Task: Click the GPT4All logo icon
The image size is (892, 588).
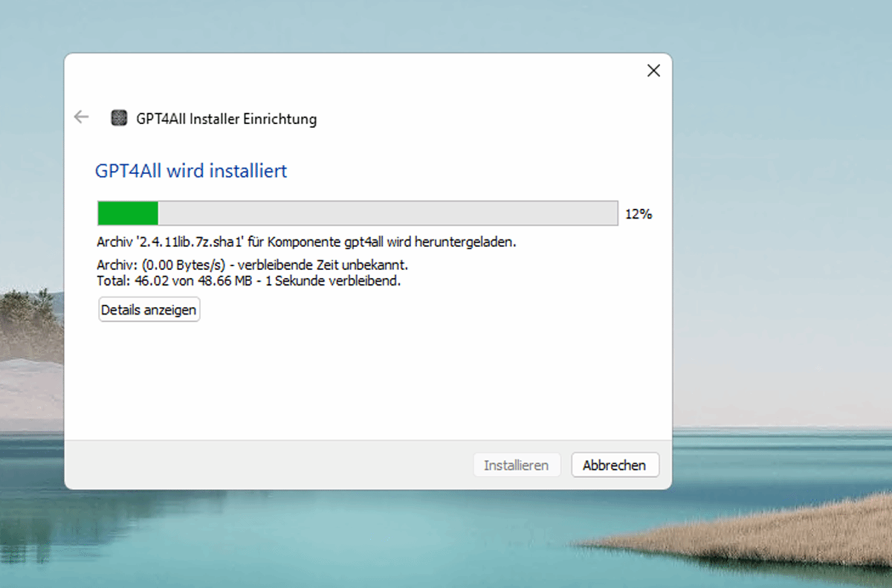Action: click(x=118, y=118)
